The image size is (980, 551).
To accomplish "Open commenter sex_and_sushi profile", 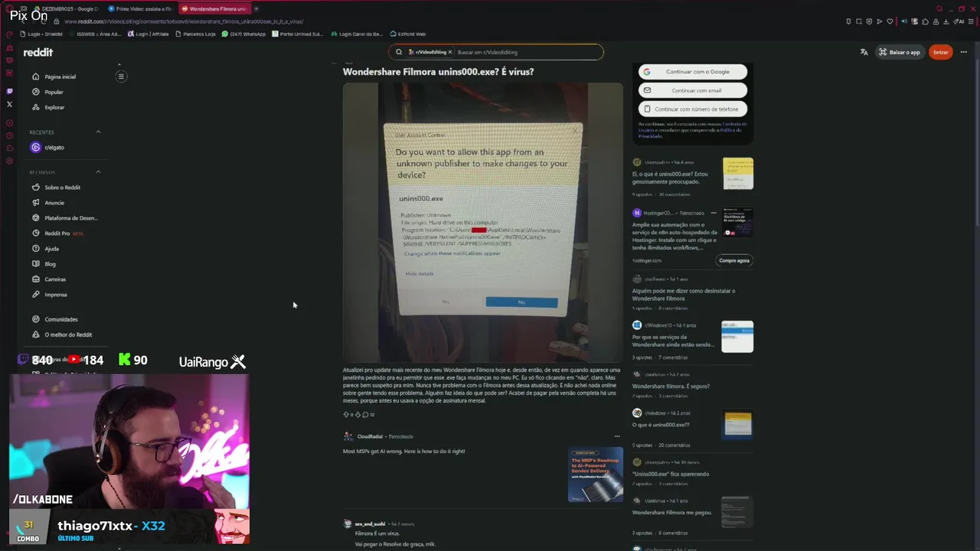I will click(370, 524).
